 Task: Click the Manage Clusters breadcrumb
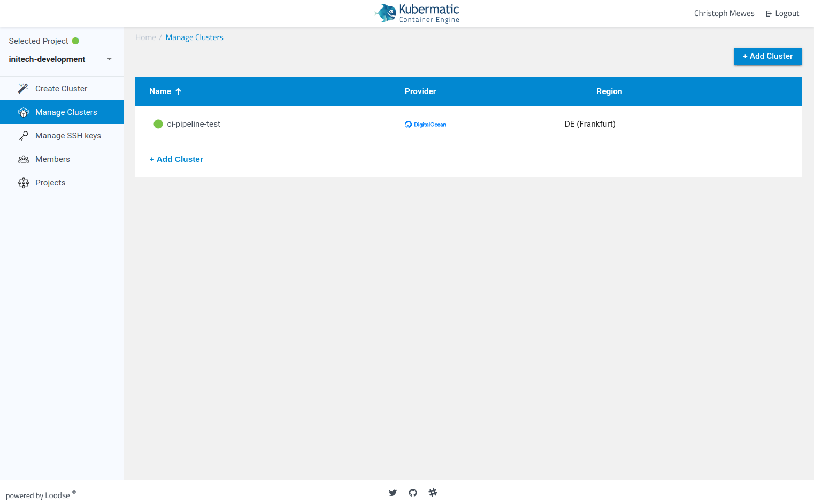(195, 37)
